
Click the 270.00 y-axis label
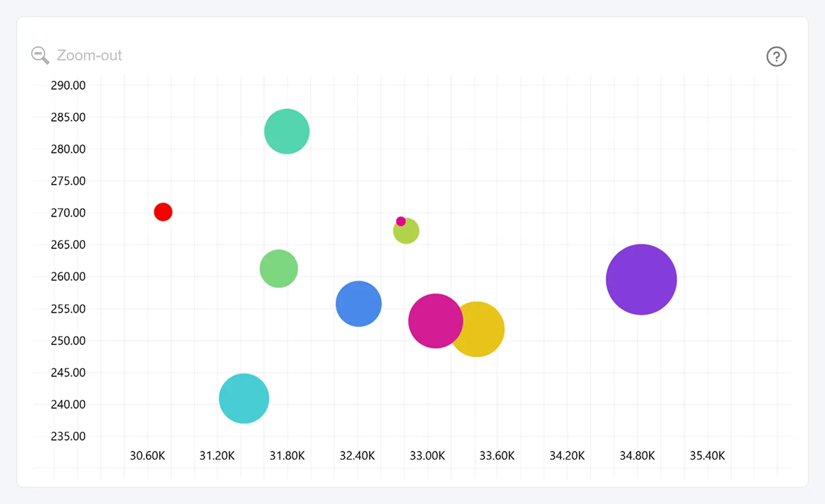click(x=68, y=213)
